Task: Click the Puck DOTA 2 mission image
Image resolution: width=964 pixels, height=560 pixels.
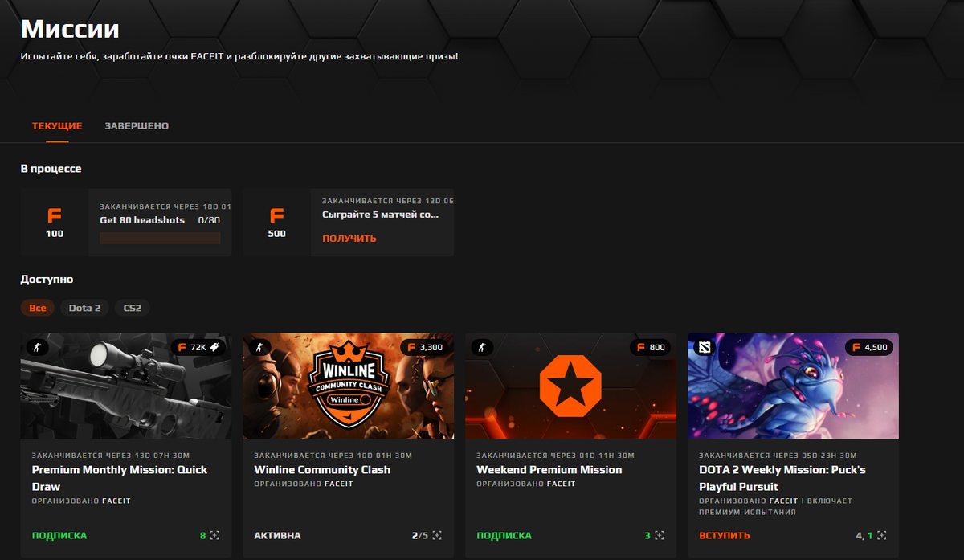Action: tap(793, 386)
